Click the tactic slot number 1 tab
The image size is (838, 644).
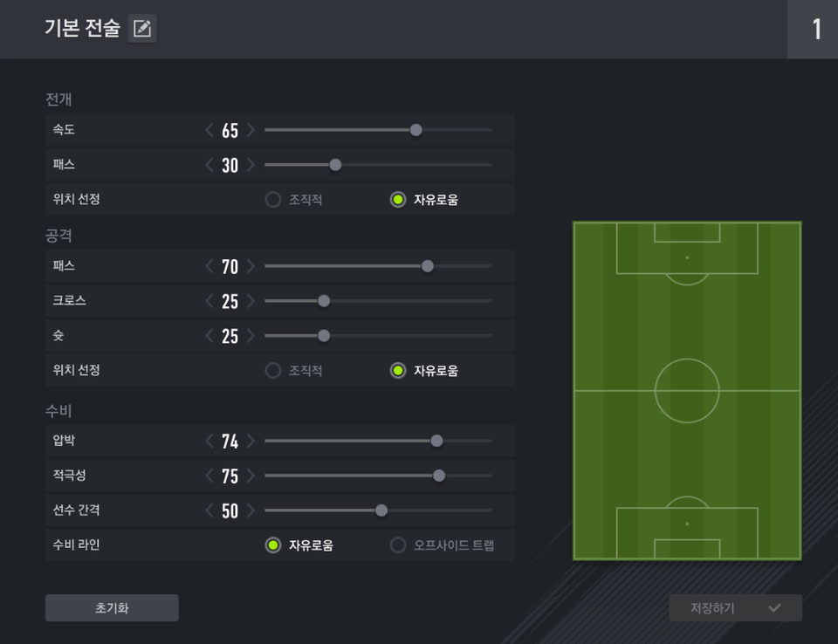tap(816, 30)
